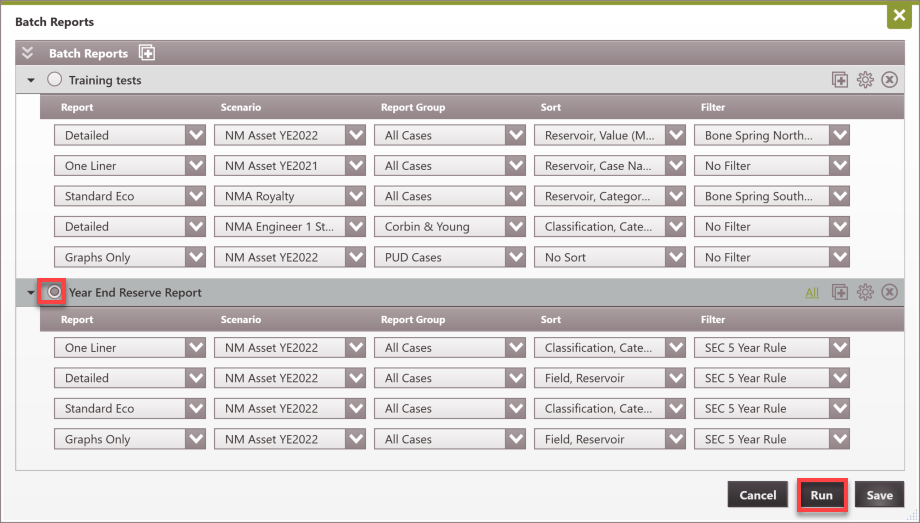The width and height of the screenshot is (920, 523).
Task: Select the Training tests radio button
Action: tap(54, 80)
